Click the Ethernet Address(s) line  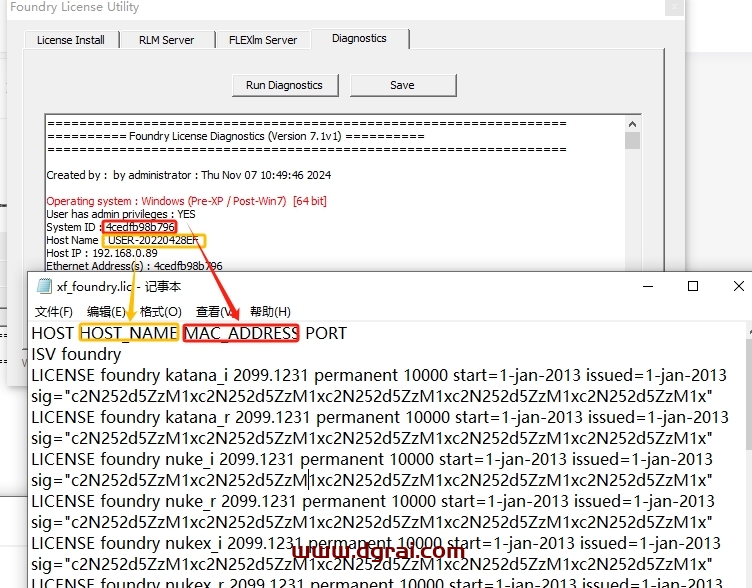pyautogui.click(x=134, y=266)
